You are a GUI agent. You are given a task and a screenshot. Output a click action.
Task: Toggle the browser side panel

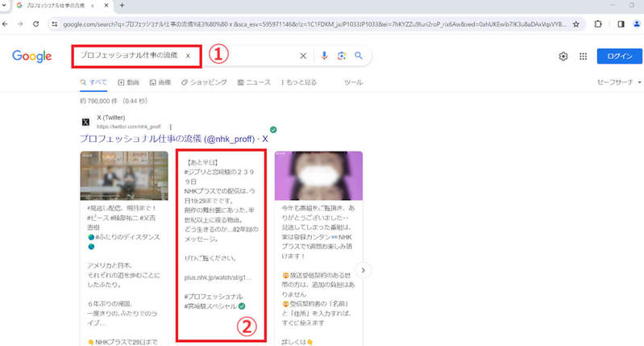tap(621, 24)
